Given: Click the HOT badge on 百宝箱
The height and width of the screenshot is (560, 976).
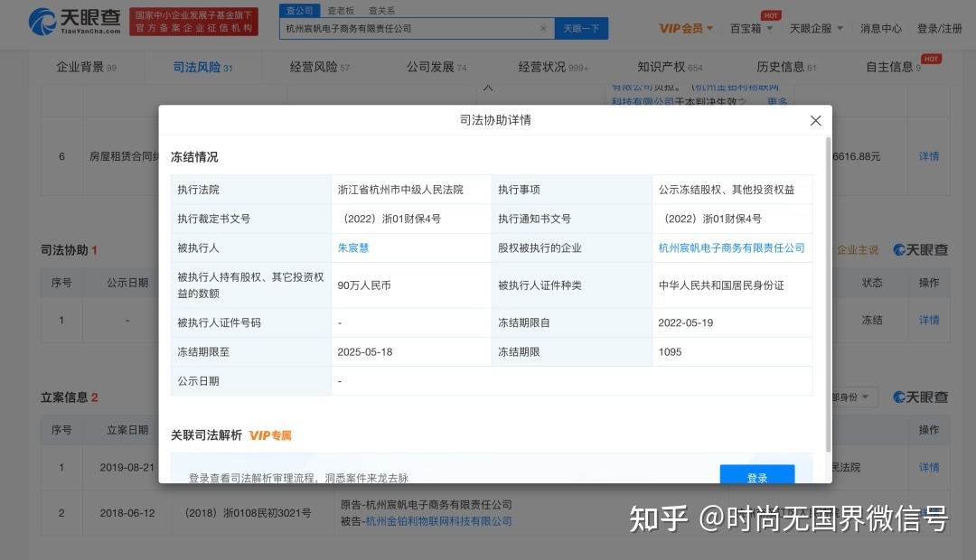Looking at the screenshot, I should click(x=773, y=15).
